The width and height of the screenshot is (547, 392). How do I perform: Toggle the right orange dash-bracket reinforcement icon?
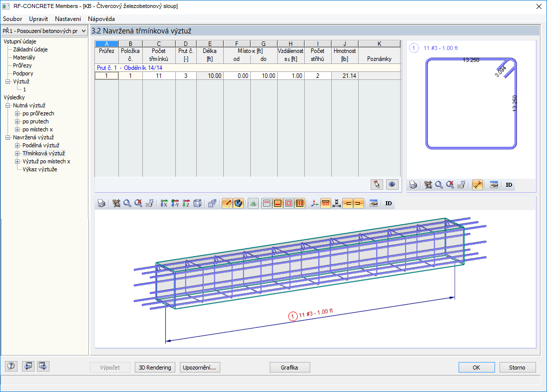[359, 203]
